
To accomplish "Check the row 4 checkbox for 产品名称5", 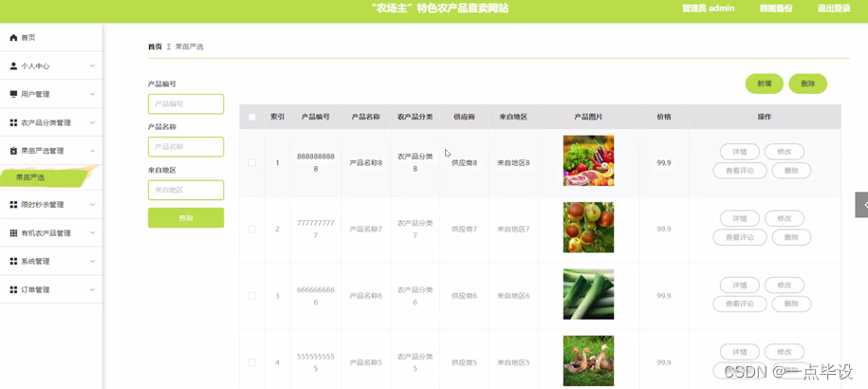I will pos(252,362).
